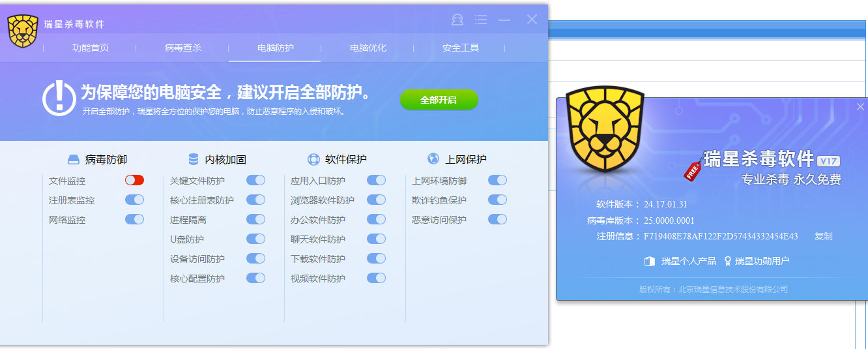Click the 上网保护 section heading
Screen dimensions: 868x349
coord(466,159)
